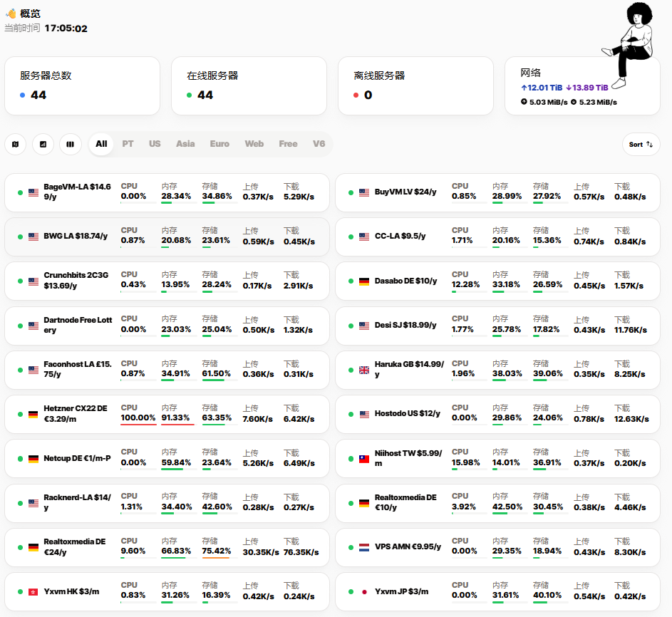Show only Euro group servers
The image size is (672, 617).
[x=219, y=144]
